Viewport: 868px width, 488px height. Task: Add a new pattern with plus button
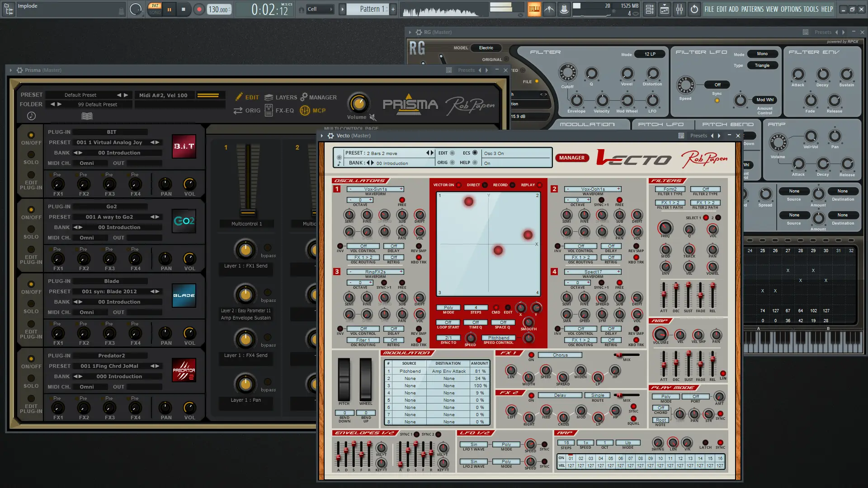click(393, 9)
